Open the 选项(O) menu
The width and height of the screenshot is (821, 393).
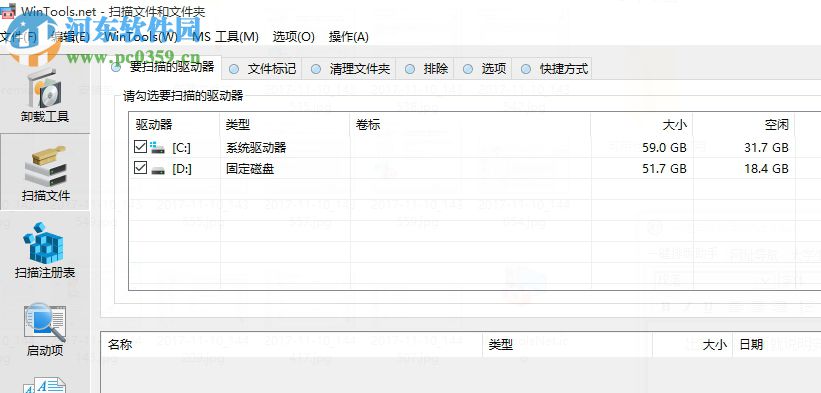pyautogui.click(x=294, y=37)
